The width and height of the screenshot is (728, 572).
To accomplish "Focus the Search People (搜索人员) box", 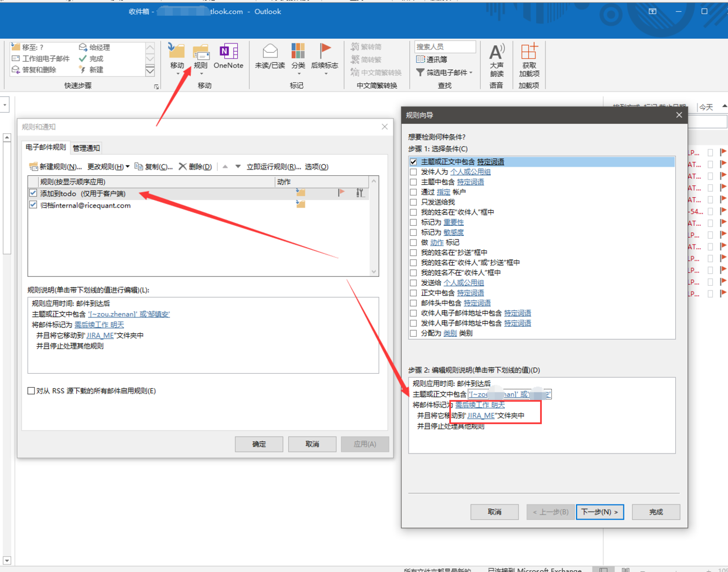I will [445, 46].
